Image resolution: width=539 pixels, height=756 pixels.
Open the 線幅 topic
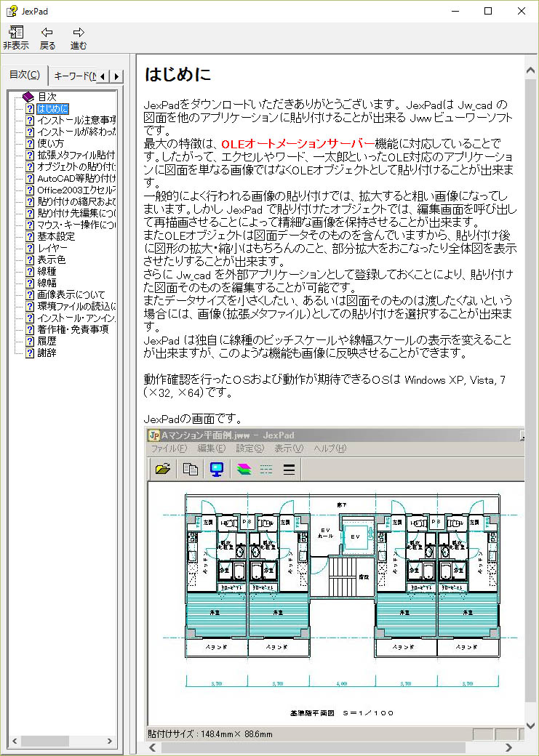pyautogui.click(x=47, y=283)
